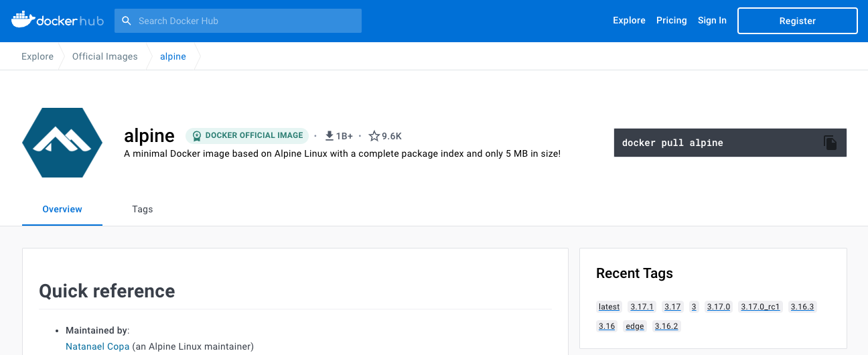Click the downloads icon beside 1B+
The height and width of the screenshot is (355, 868).
pyautogui.click(x=330, y=136)
